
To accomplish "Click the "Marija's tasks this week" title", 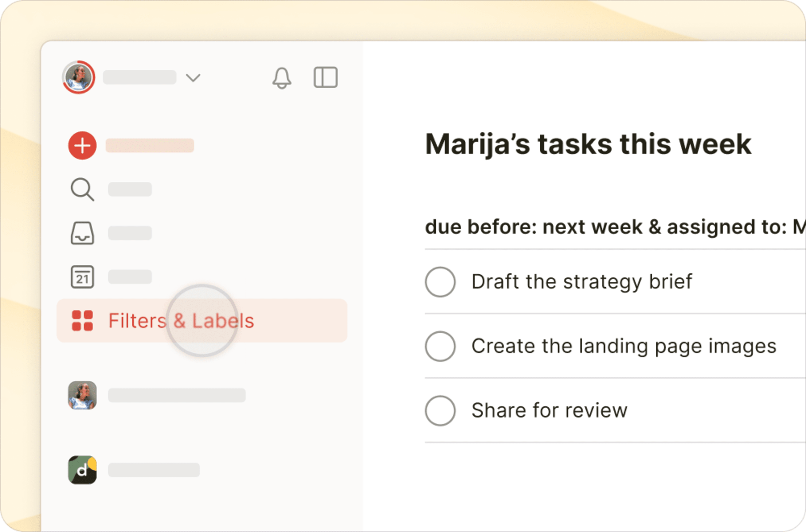I will point(588,144).
